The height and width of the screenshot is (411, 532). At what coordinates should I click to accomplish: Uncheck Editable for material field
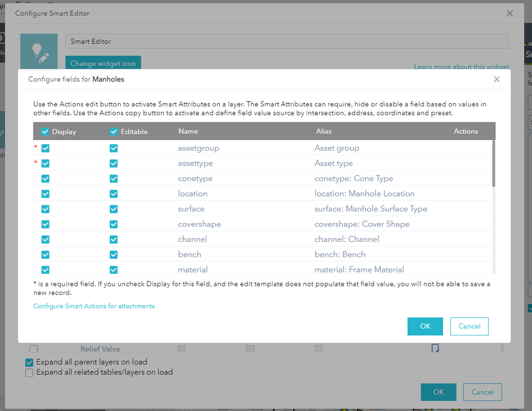[x=113, y=270]
